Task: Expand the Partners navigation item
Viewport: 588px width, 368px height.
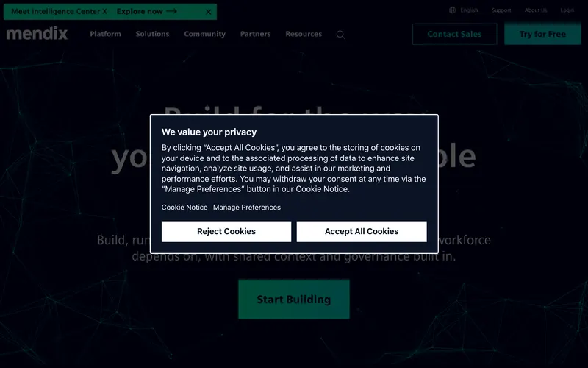Action: pyautogui.click(x=255, y=34)
